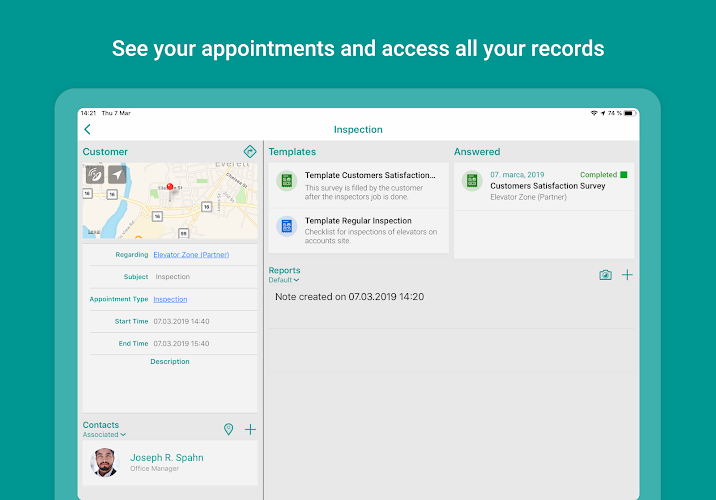View Joseph R. Spahn's profile photo

105,463
